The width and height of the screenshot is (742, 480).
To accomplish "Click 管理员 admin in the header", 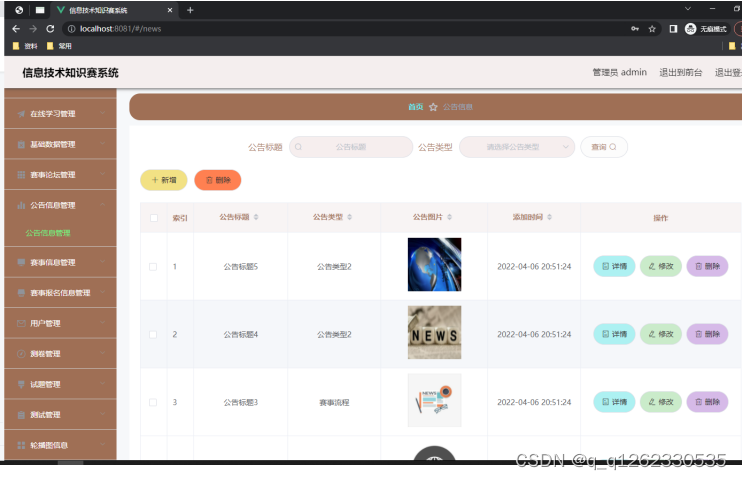I will click(x=619, y=72).
